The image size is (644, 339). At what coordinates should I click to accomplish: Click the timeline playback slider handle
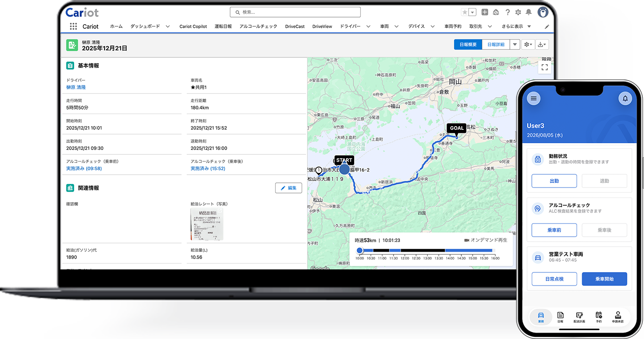359,251
